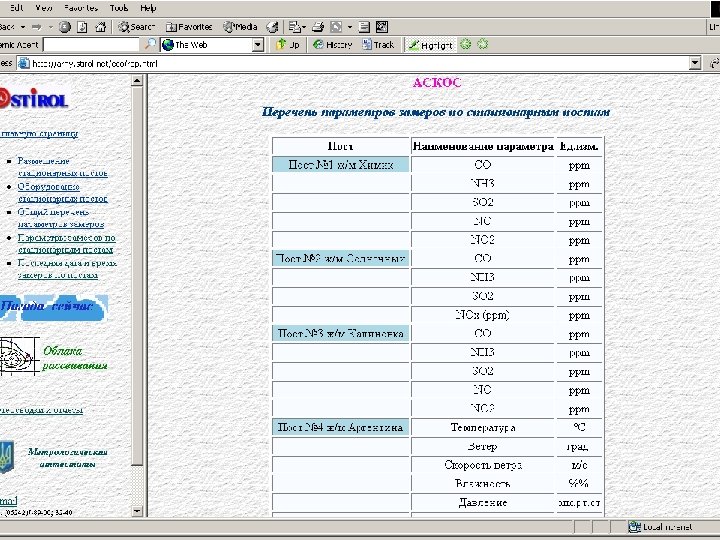Open the Tools menu
Image resolution: width=720 pixels, height=540 pixels.
[119, 8]
